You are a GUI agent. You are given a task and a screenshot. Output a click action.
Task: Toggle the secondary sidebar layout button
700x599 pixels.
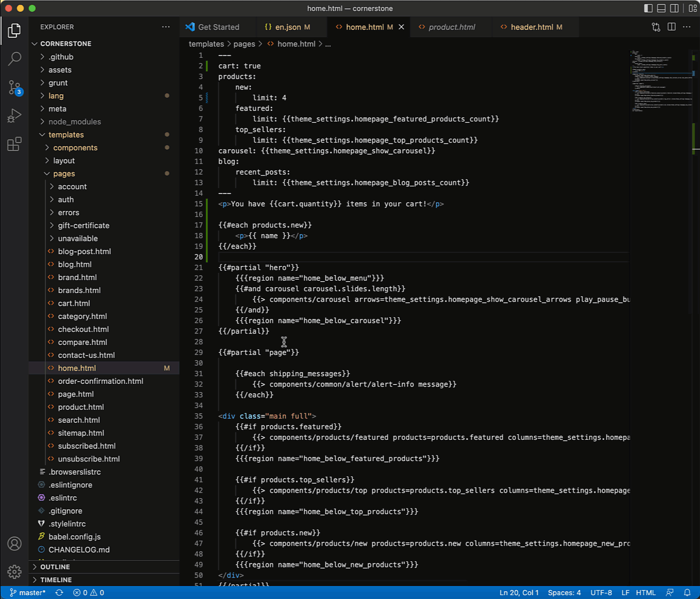[675, 8]
